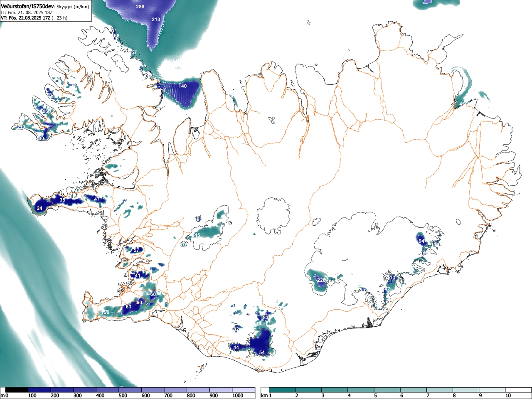Select the 500–600 m legend color
Screen dimensions: 532x399
click(x=130, y=390)
